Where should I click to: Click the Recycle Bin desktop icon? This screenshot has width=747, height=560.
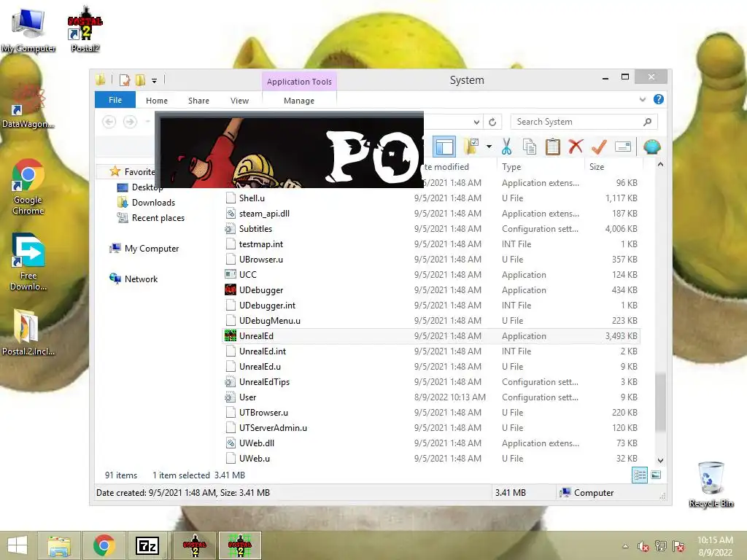click(x=711, y=484)
